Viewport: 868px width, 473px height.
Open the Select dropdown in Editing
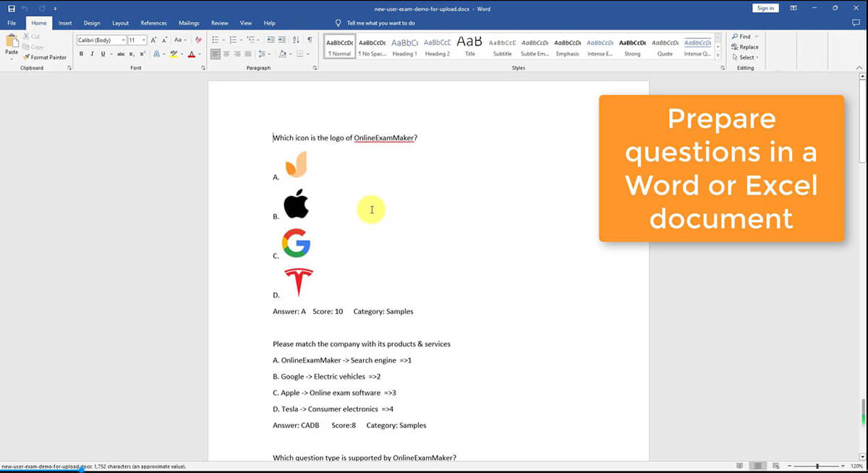[744, 57]
